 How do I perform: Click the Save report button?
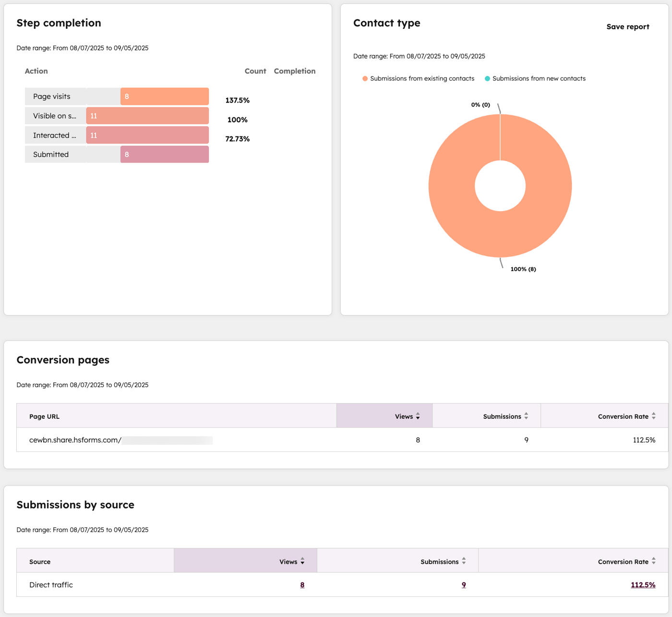point(627,26)
